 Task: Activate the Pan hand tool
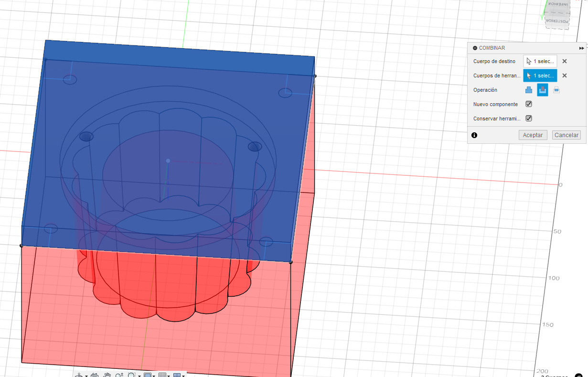point(107,374)
